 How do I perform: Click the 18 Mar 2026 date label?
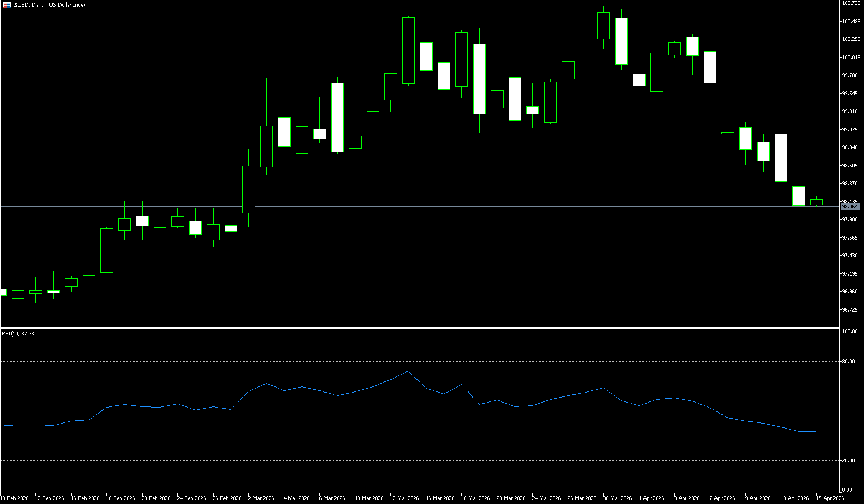[475, 498]
